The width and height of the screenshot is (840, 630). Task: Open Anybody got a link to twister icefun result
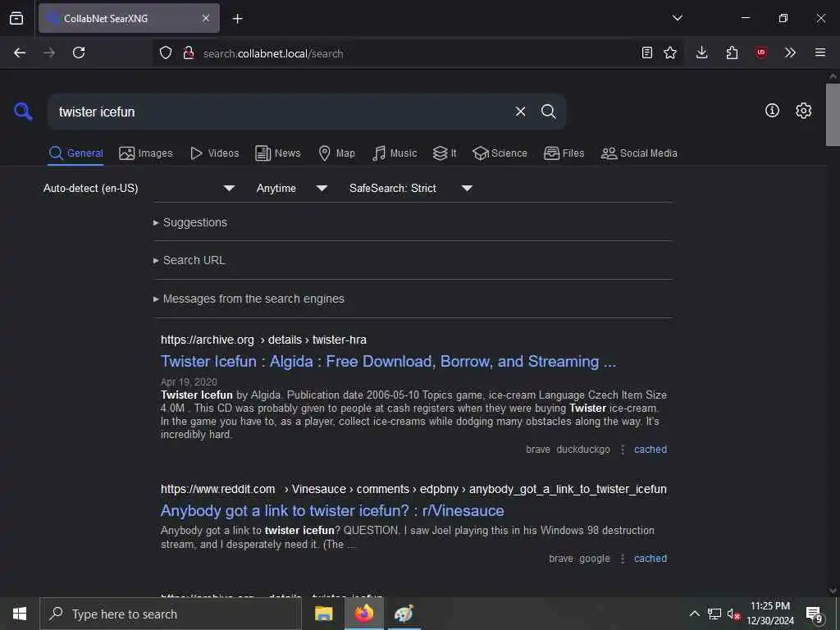click(x=332, y=510)
